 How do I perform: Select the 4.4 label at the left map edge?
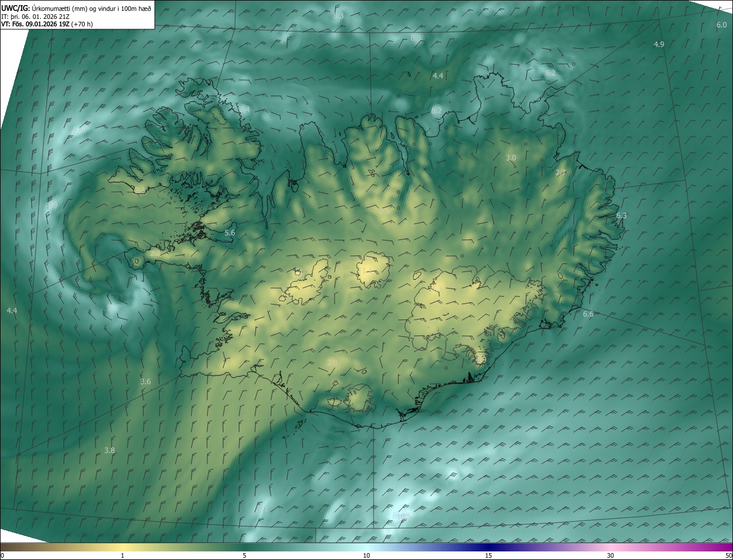11,310
